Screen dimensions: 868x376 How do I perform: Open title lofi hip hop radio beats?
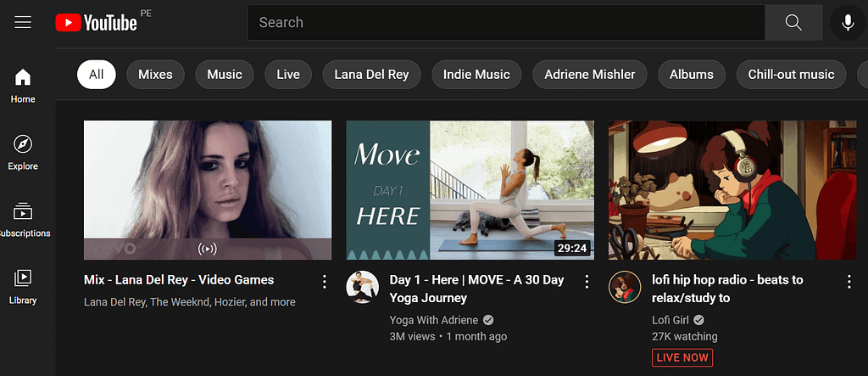tap(727, 289)
